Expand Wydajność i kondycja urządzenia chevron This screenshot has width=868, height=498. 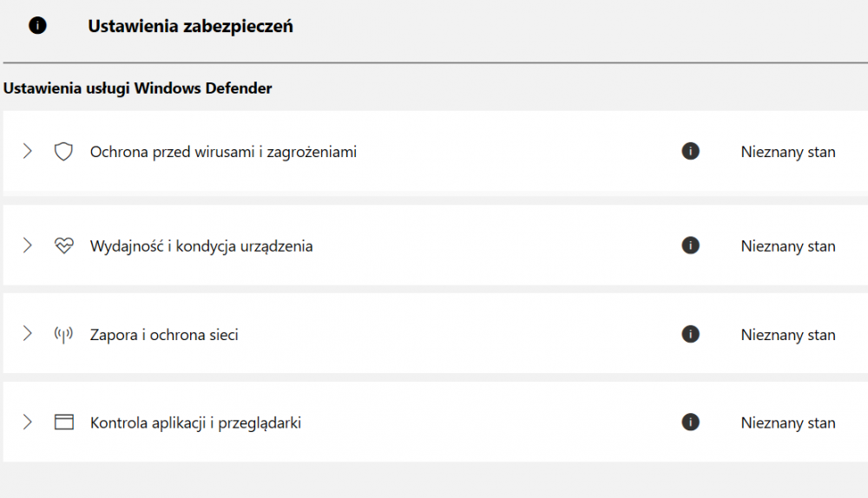pyautogui.click(x=27, y=246)
